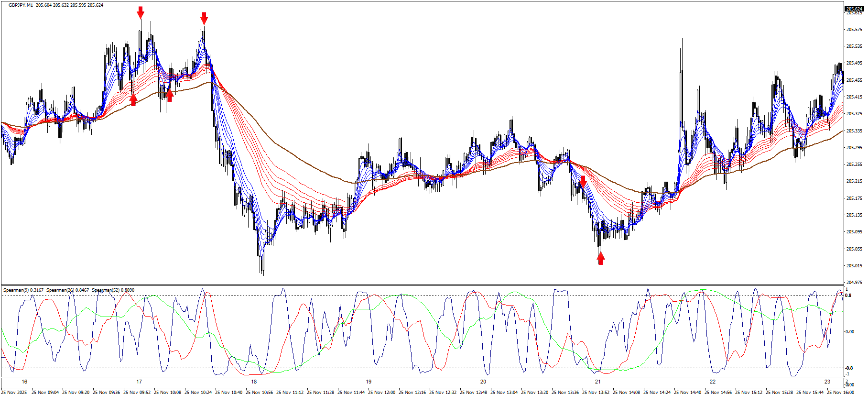The height and width of the screenshot is (405, 868).
Task: Click the red down arrow near 13:44
Action: [x=583, y=182]
